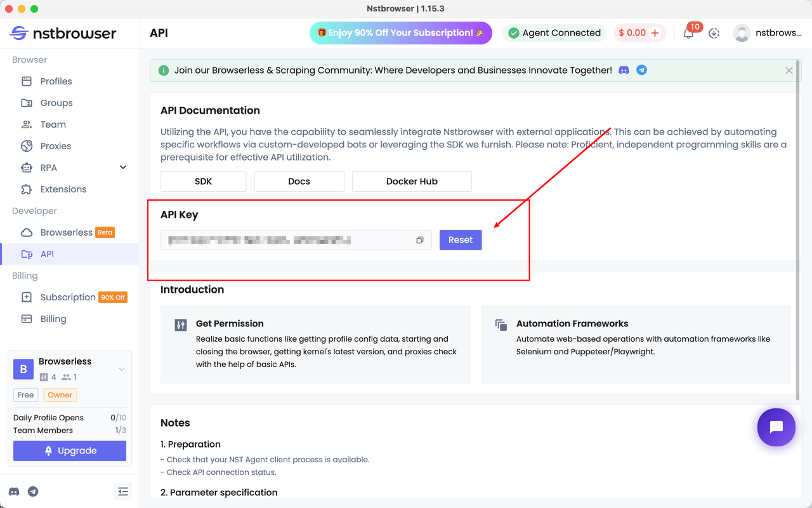The width and height of the screenshot is (812, 508).
Task: Open the Docker Hub button
Action: [412, 182]
